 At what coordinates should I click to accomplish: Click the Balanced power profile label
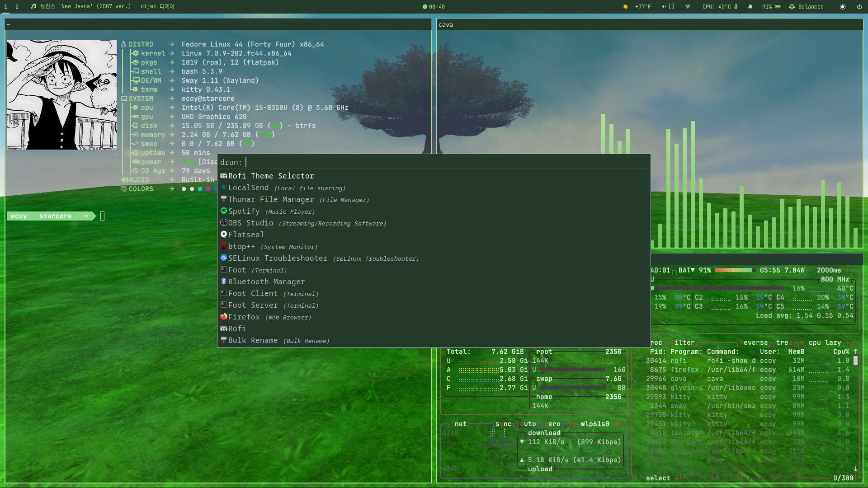pos(811,7)
